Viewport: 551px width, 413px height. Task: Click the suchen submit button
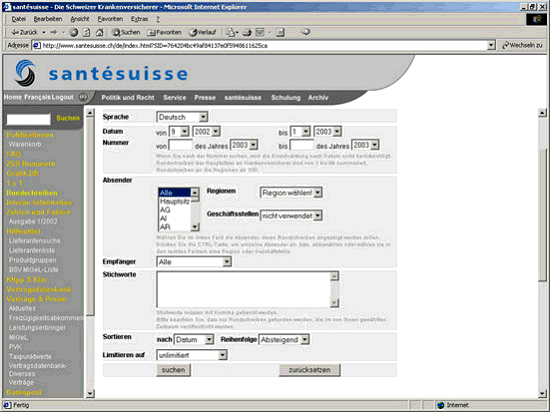(173, 370)
